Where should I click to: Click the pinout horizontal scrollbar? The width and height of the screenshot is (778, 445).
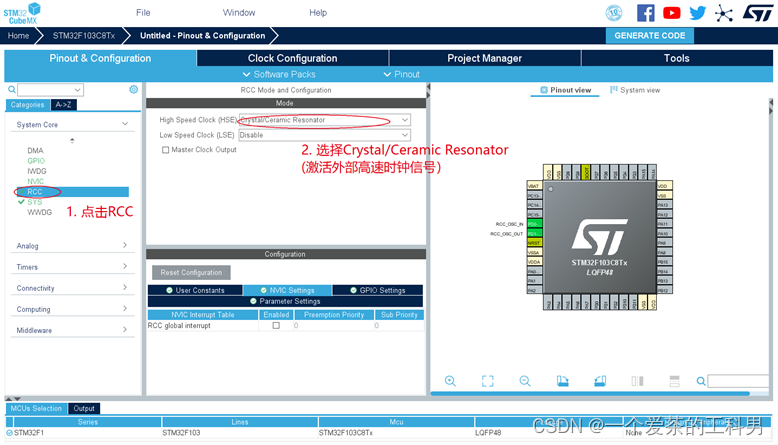coord(589,393)
